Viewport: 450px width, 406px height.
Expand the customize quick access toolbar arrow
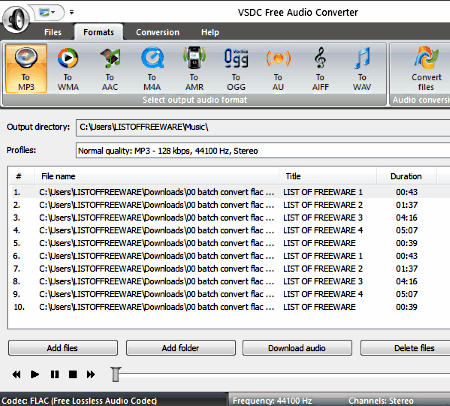coord(71,12)
